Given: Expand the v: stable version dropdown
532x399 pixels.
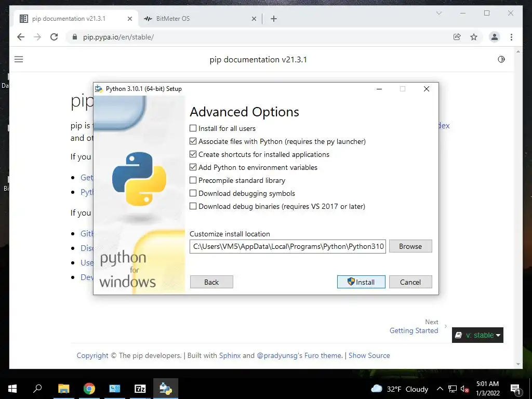Looking at the screenshot, I should click(477, 335).
